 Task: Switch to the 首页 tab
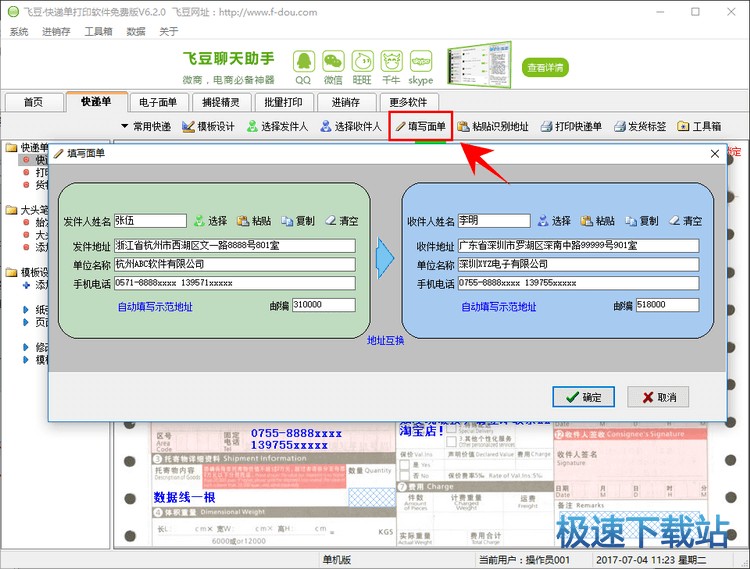(x=33, y=102)
